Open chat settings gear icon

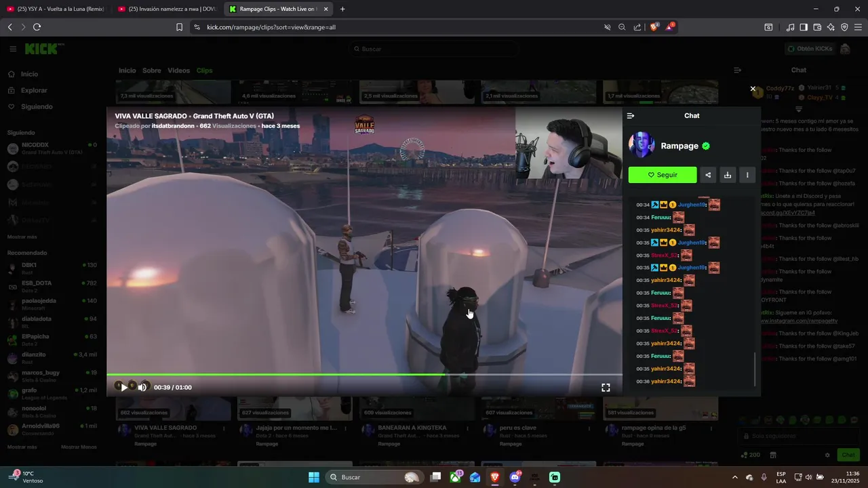(827, 455)
